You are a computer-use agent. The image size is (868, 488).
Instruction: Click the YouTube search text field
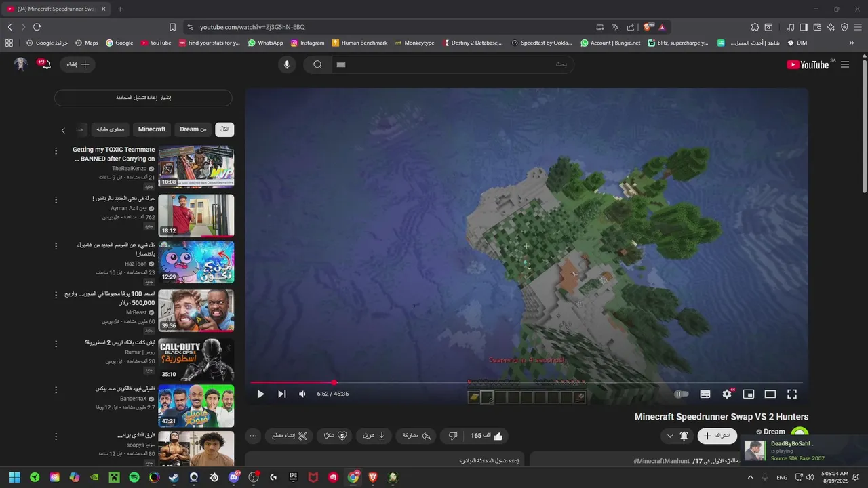(452, 64)
